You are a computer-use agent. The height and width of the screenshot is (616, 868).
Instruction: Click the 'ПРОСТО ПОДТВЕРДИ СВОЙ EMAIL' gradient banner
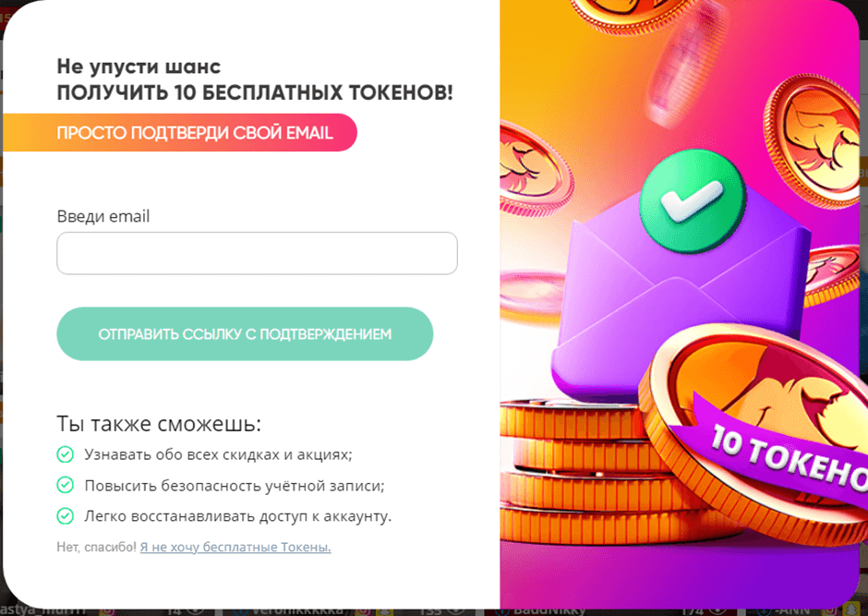194,132
